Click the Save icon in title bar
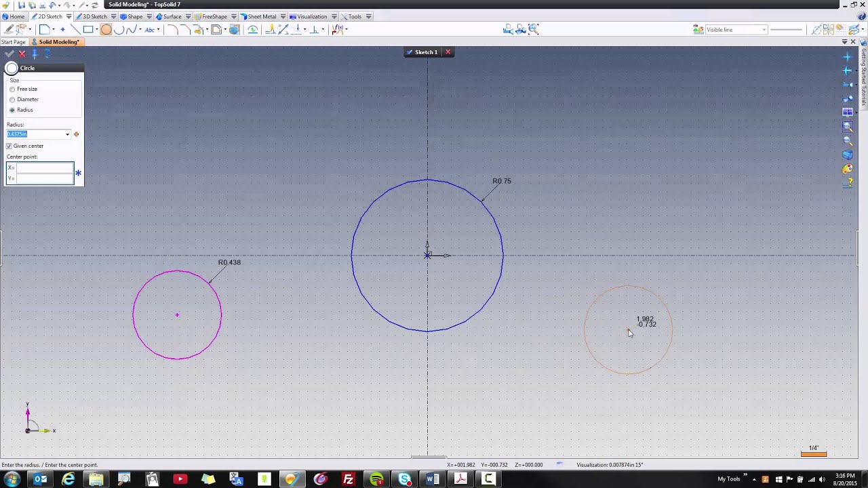This screenshot has height=488, width=868. click(x=22, y=5)
